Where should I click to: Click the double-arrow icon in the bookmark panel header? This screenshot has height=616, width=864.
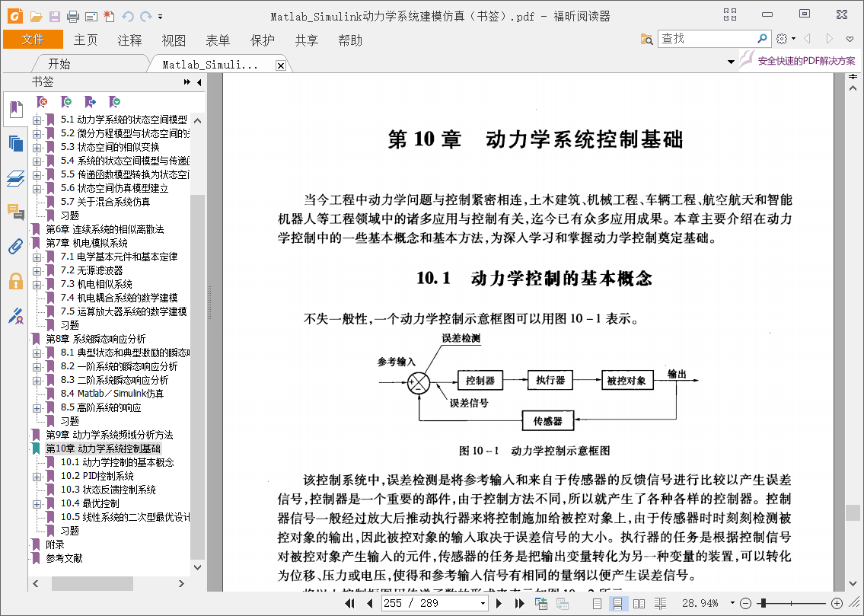pos(187,82)
